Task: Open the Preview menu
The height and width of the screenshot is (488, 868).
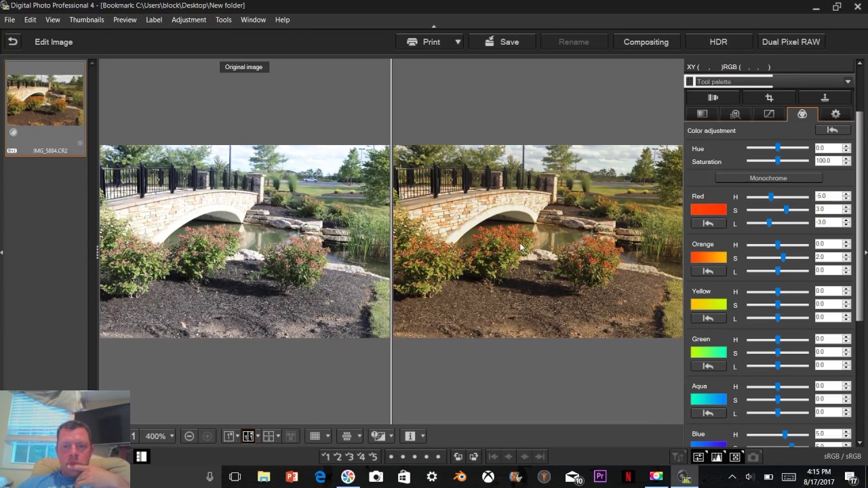Action: tap(125, 20)
